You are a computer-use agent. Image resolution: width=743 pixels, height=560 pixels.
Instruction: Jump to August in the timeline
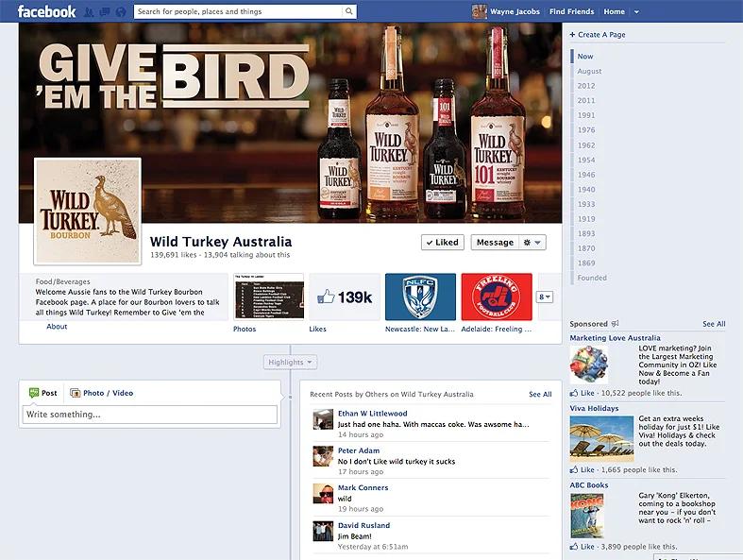[589, 71]
